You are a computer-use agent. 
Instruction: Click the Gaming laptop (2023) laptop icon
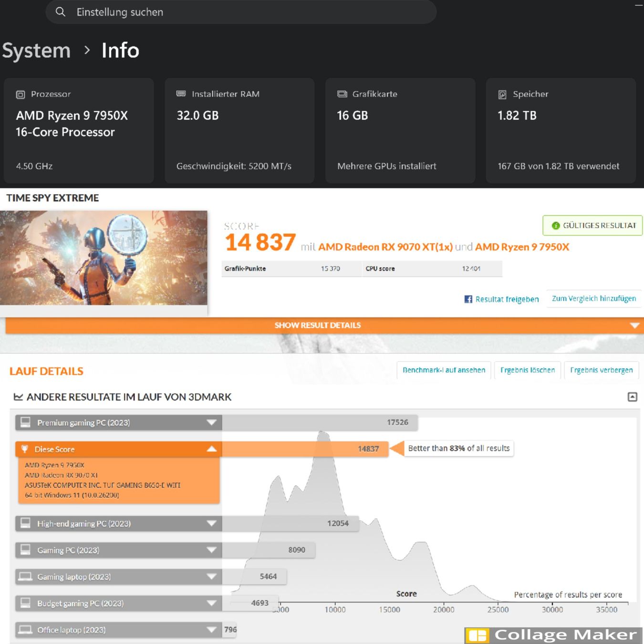[25, 577]
